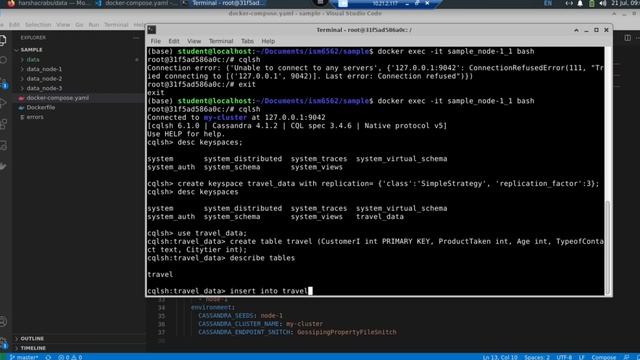Switch to the Terminal taskbar window button
Viewport: 640px width, 360px height.
tap(224, 3)
